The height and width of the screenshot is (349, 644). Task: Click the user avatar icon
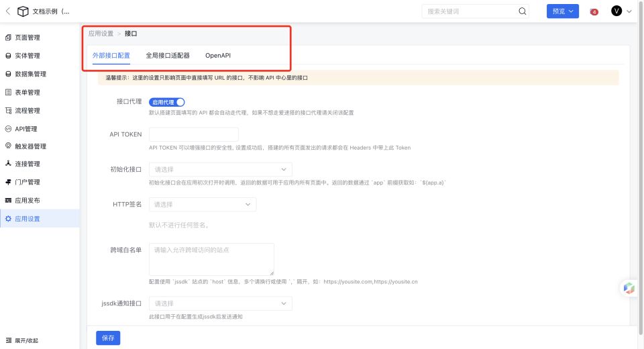[x=616, y=11]
